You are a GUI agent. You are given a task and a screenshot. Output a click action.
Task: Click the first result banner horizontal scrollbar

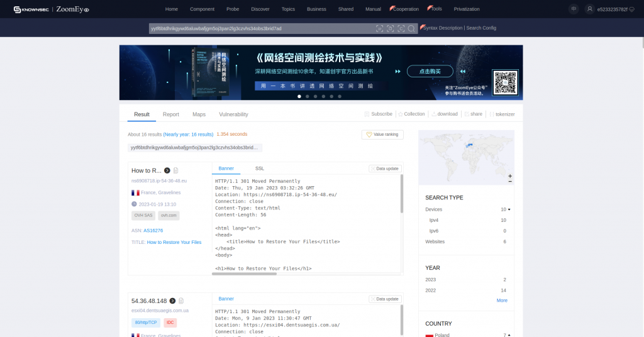pyautogui.click(x=245, y=273)
